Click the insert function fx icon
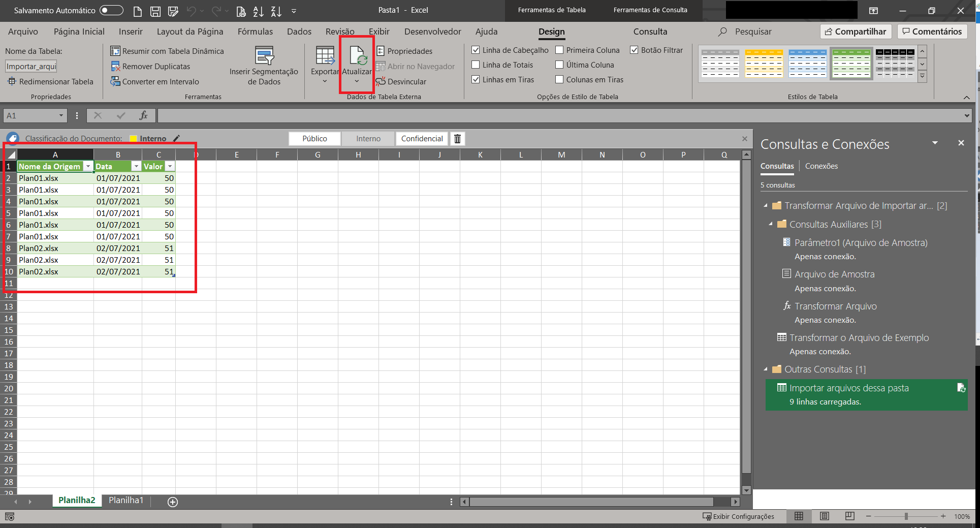This screenshot has height=528, width=980. coord(144,115)
